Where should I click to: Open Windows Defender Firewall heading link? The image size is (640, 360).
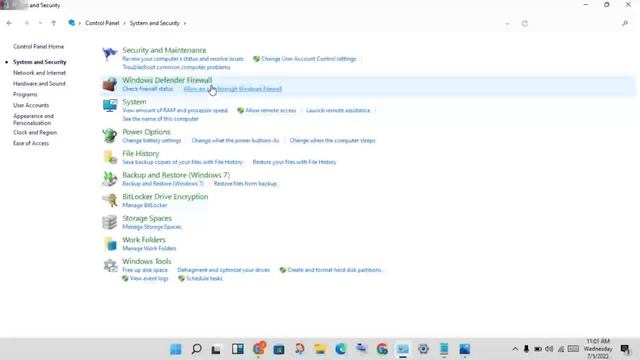[167, 80]
